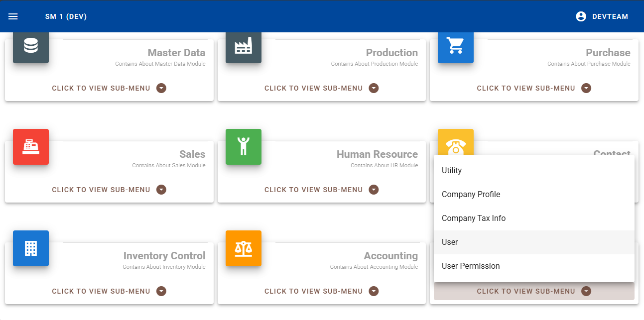This screenshot has height=320, width=644.
Task: Click the Purchase shopping cart icon
Action: coord(456,46)
